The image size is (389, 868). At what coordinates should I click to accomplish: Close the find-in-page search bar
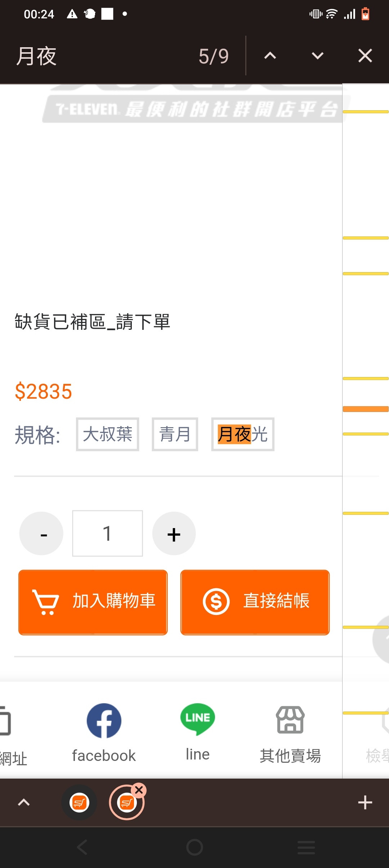365,56
